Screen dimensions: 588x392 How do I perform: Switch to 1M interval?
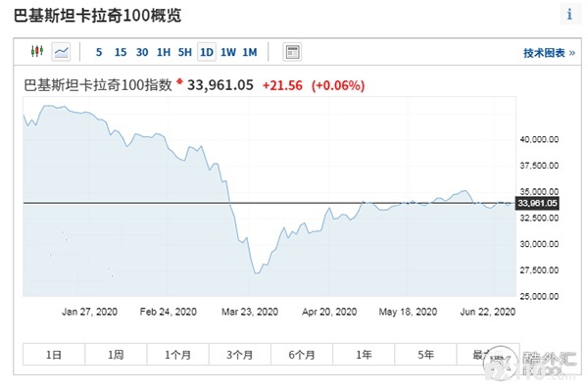[250, 52]
